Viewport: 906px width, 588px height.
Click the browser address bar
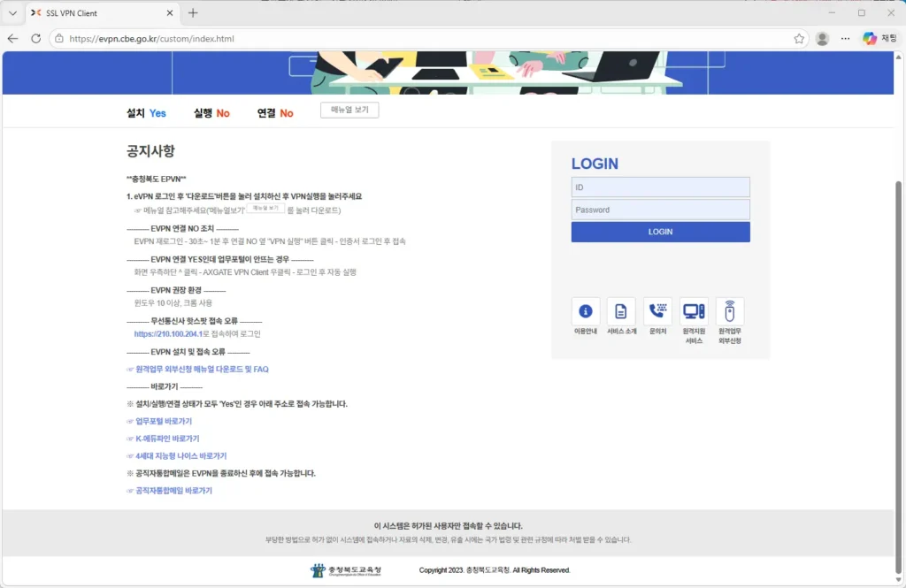pyautogui.click(x=354, y=38)
